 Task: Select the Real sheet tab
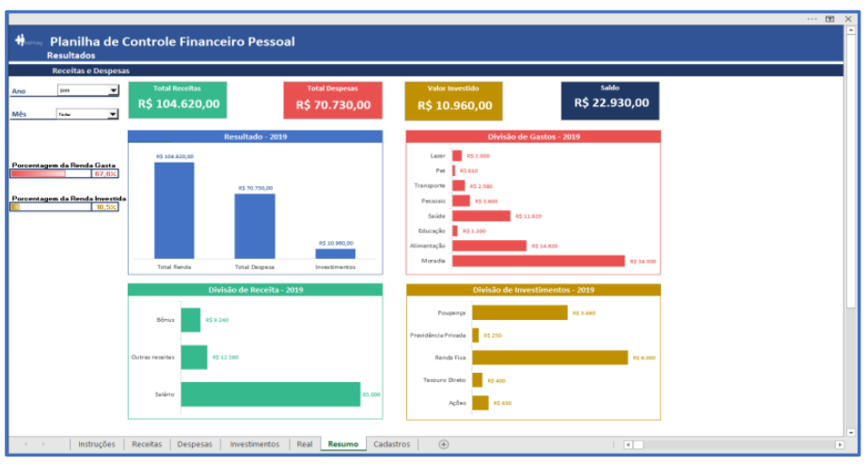[305, 444]
